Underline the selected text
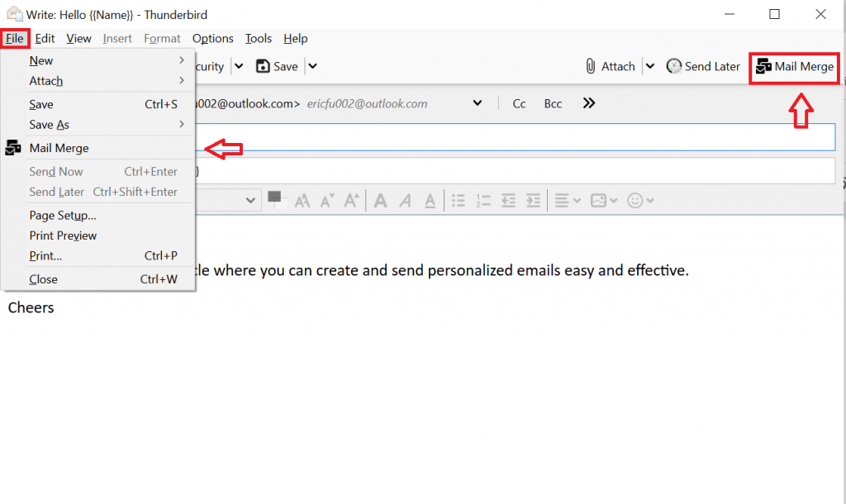Image resolution: width=846 pixels, height=504 pixels. pyautogui.click(x=430, y=200)
